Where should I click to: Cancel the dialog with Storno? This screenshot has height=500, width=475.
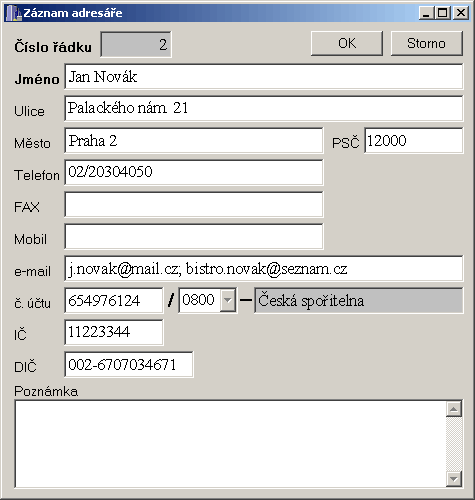(426, 43)
